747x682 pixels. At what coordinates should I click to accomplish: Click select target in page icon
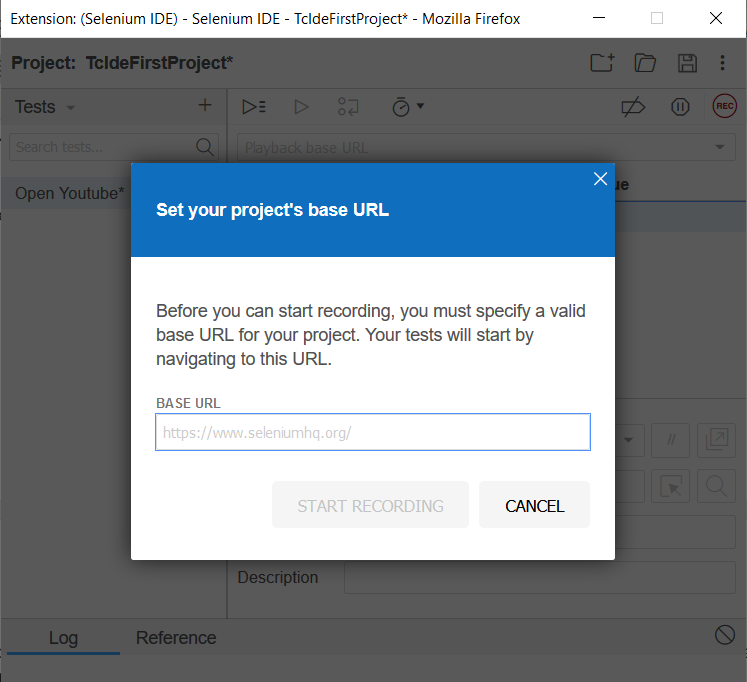(671, 486)
